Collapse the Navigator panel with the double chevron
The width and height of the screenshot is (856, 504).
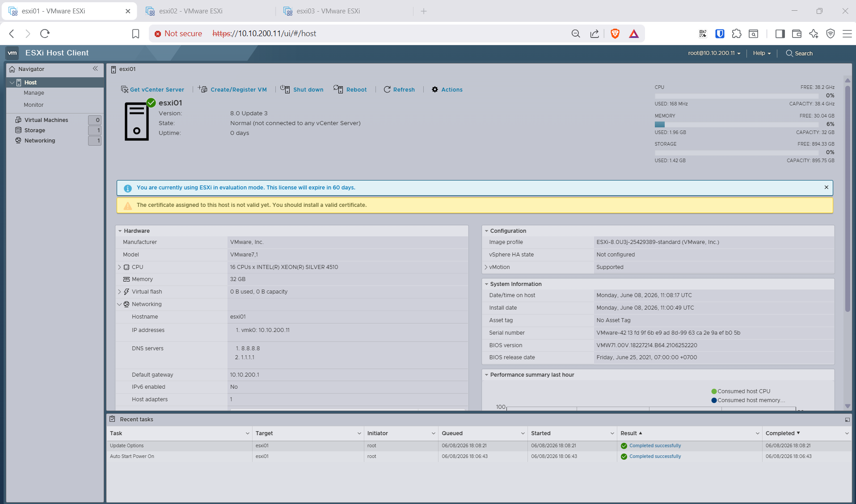(x=95, y=68)
